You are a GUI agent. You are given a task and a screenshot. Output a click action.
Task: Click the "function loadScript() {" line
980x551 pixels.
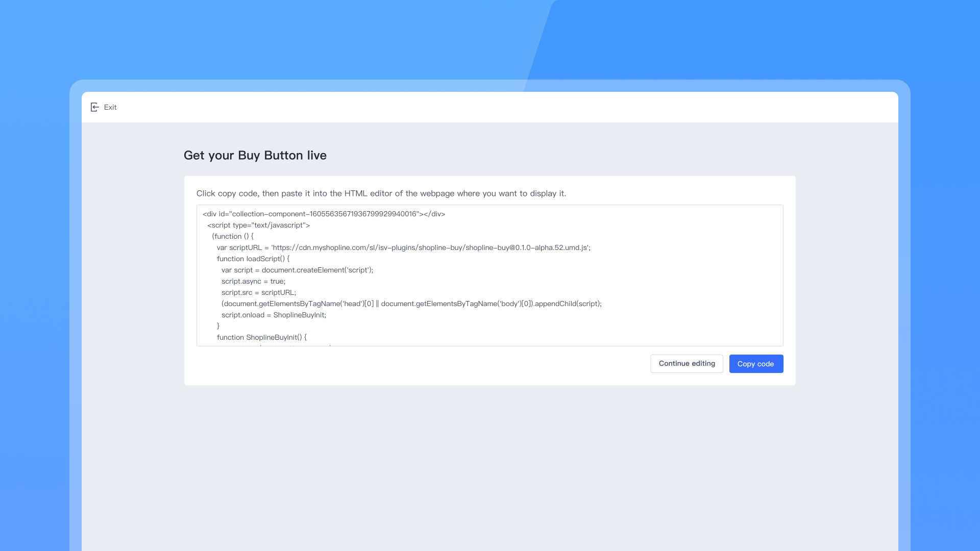tap(253, 259)
